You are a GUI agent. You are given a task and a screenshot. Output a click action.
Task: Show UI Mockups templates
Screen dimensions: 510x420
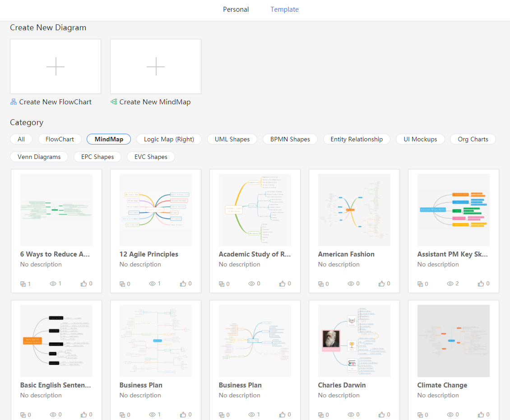(x=420, y=139)
